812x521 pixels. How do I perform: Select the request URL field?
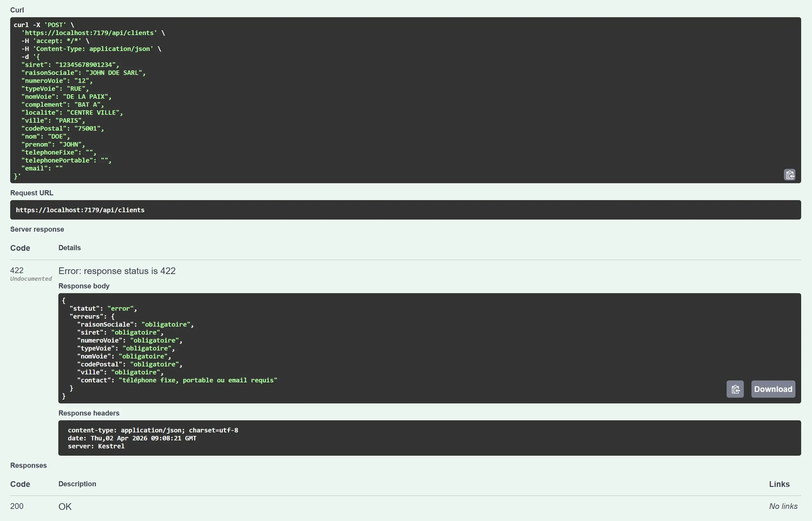(406, 210)
